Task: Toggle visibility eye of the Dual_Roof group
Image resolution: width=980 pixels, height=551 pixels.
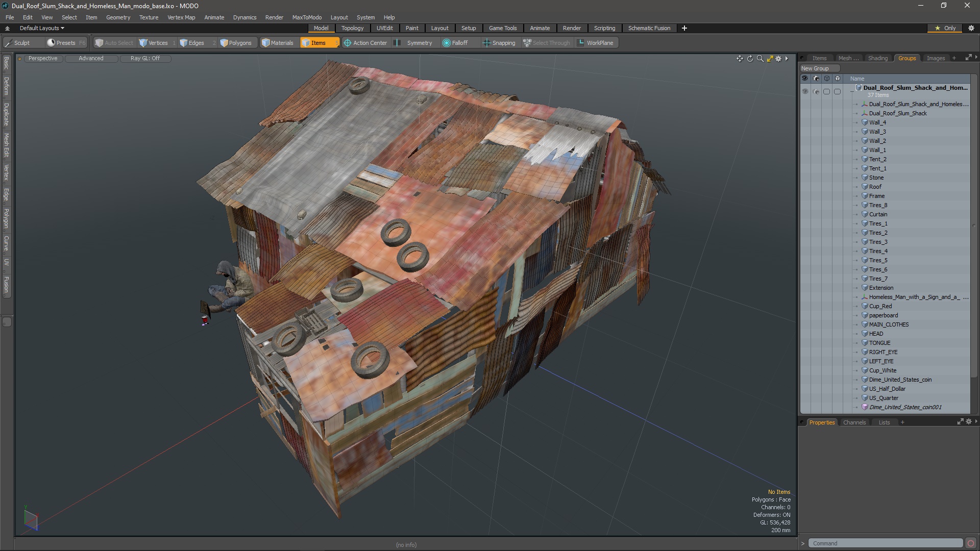Action: pyautogui.click(x=805, y=92)
